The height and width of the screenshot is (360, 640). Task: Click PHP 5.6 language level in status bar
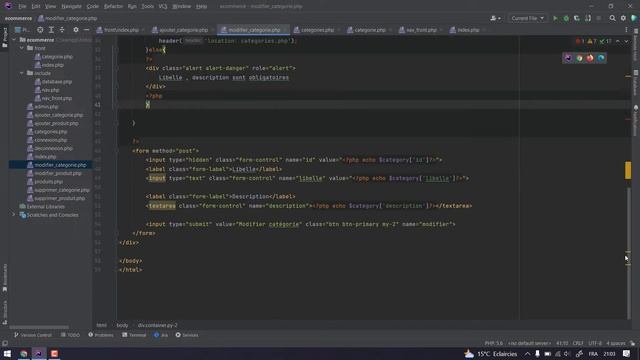pyautogui.click(x=493, y=343)
